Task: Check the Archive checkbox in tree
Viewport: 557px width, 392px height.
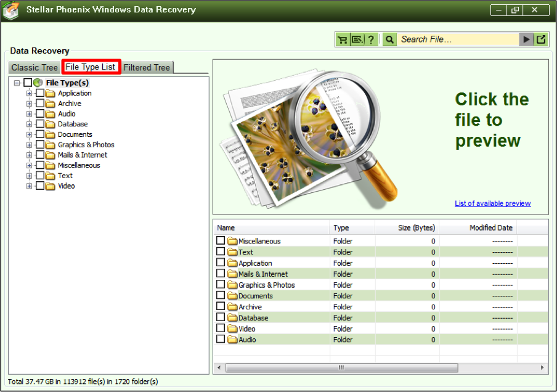Action: tap(40, 104)
